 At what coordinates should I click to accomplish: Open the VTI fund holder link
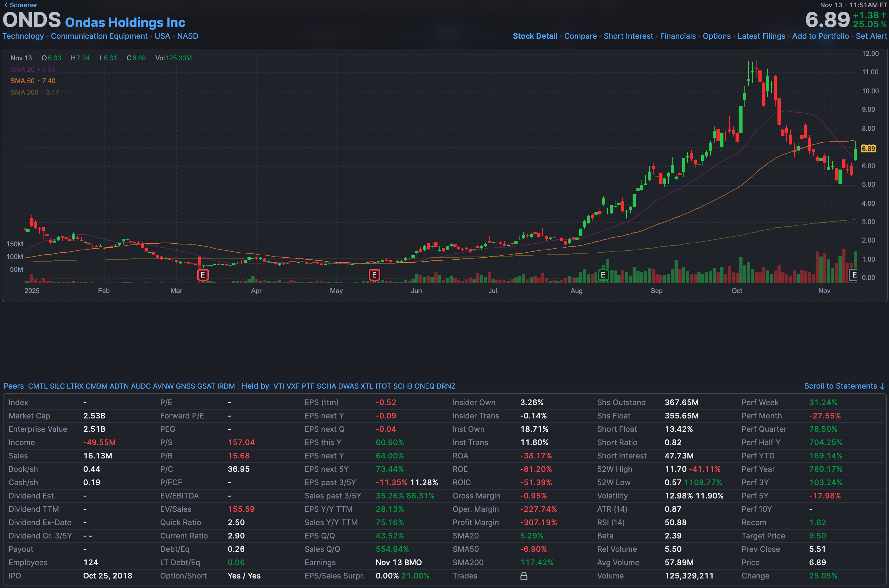279,386
